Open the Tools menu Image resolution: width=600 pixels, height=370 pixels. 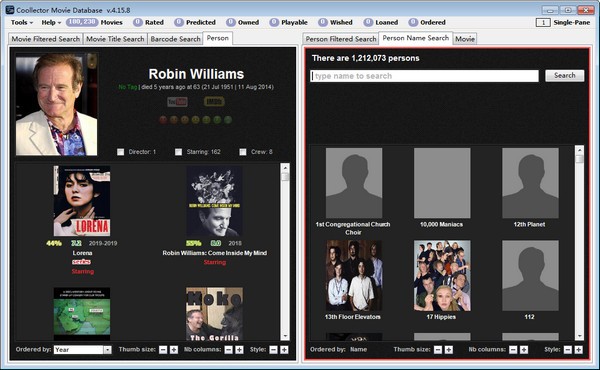(x=21, y=23)
